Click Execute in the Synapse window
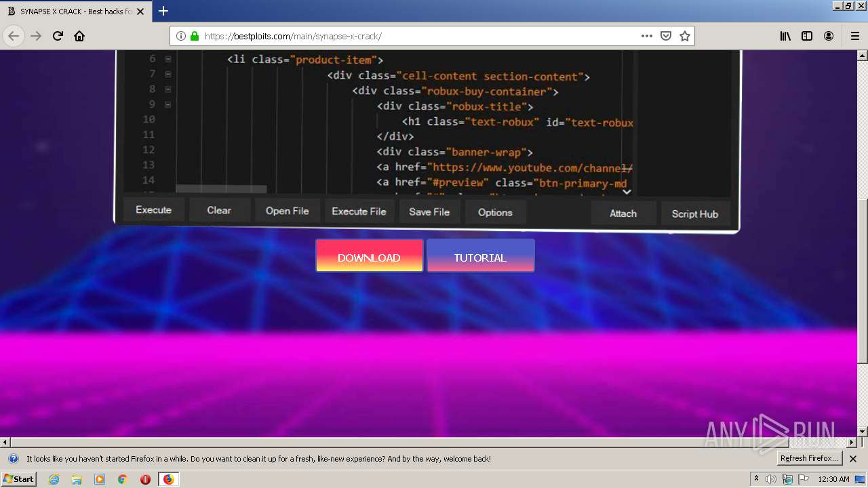 pos(153,210)
